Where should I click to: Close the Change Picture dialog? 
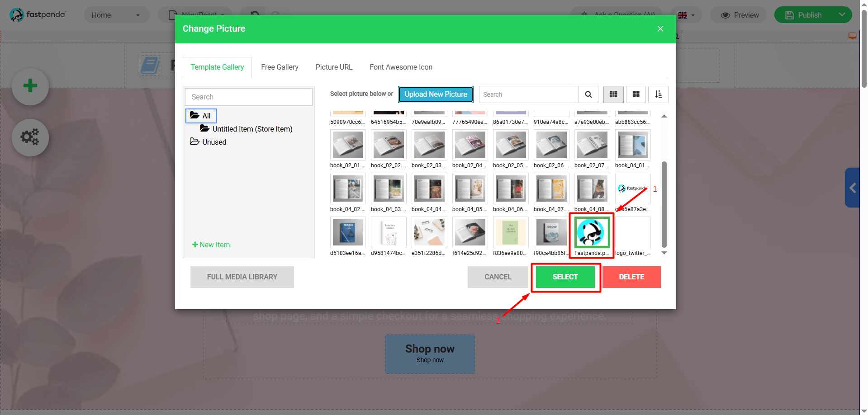point(660,29)
